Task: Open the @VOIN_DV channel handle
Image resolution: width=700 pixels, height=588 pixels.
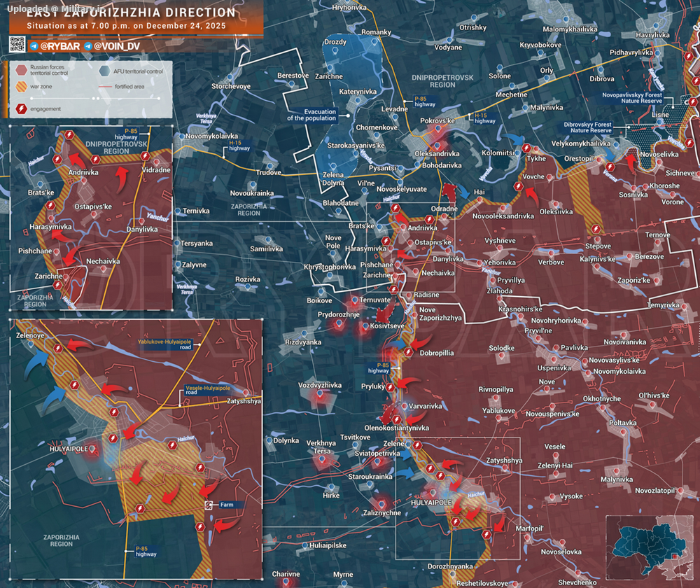Action: click(117, 46)
